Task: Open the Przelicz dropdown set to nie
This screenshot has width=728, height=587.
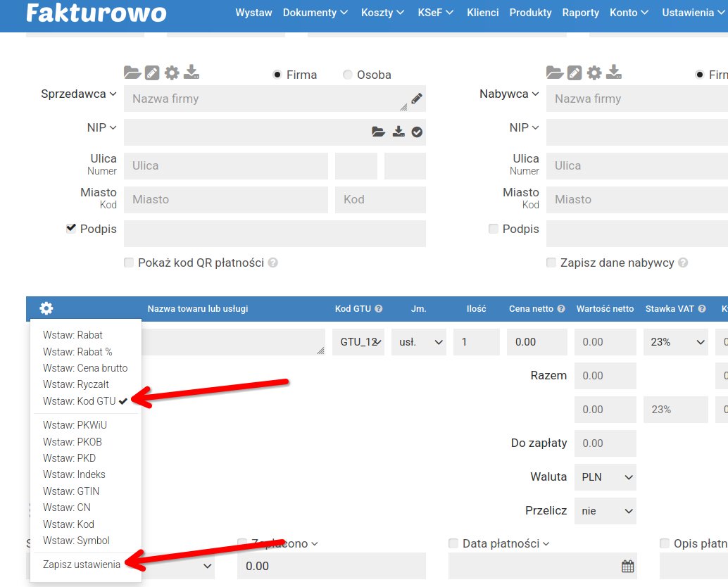Action: (605, 511)
